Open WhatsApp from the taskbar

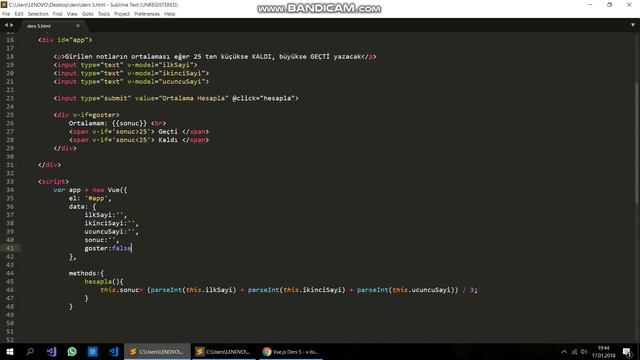click(72, 351)
